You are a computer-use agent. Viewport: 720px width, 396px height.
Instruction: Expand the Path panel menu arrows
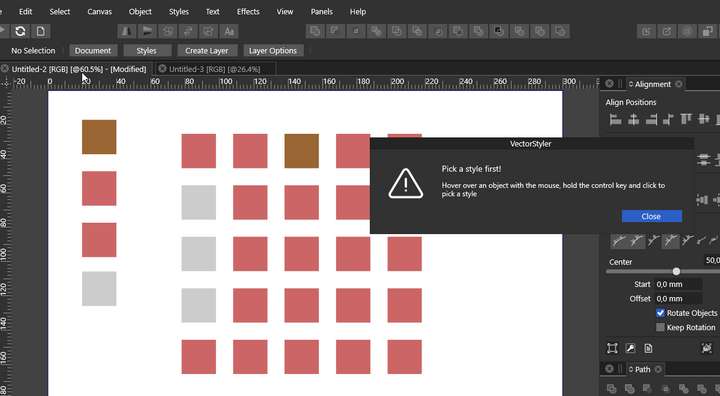(631, 369)
